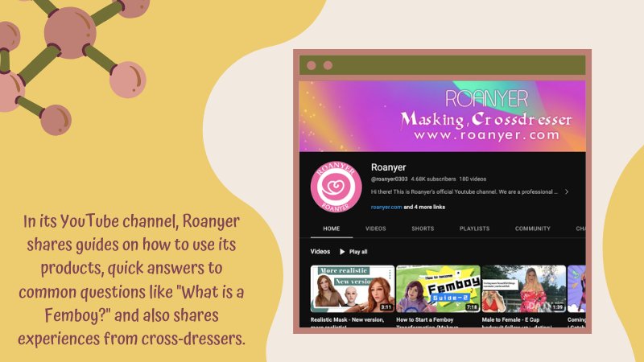
Task: Open the Femboy Guide-2 video thumbnail
Action: [438, 288]
